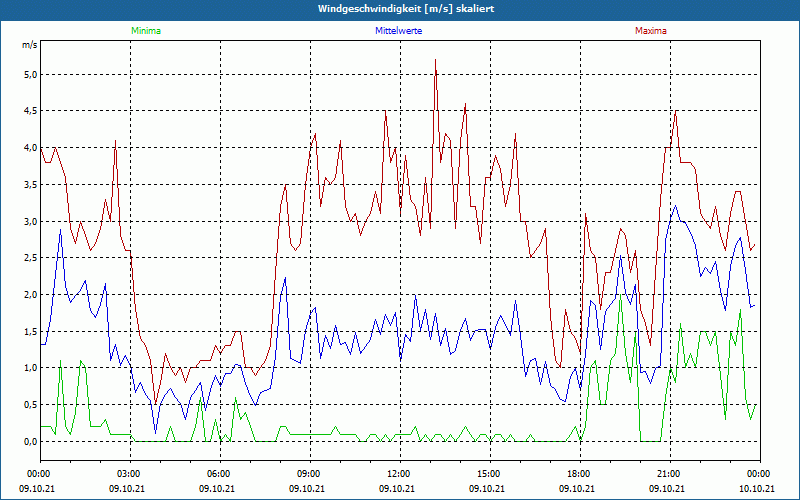Click the '0,0' y-axis value

(x=32, y=441)
